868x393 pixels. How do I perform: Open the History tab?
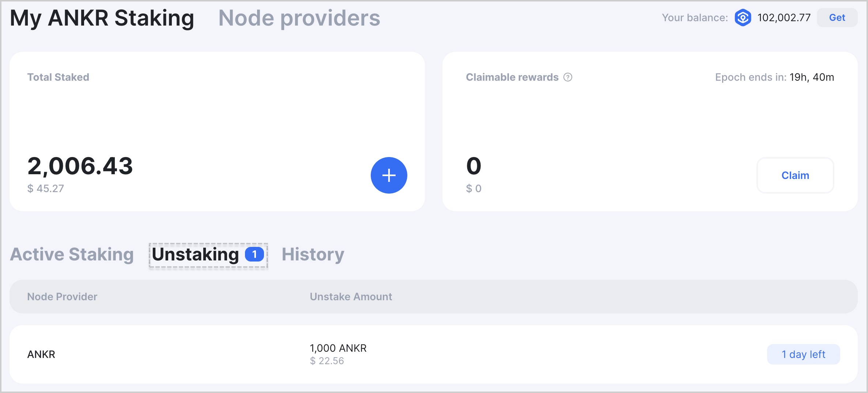(x=313, y=255)
